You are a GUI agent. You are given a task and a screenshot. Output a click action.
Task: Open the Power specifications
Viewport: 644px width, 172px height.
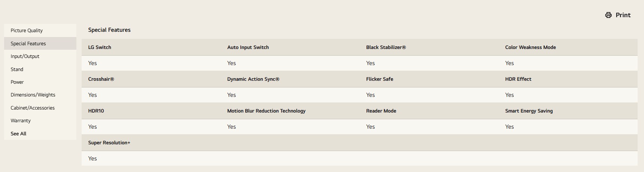point(17,82)
